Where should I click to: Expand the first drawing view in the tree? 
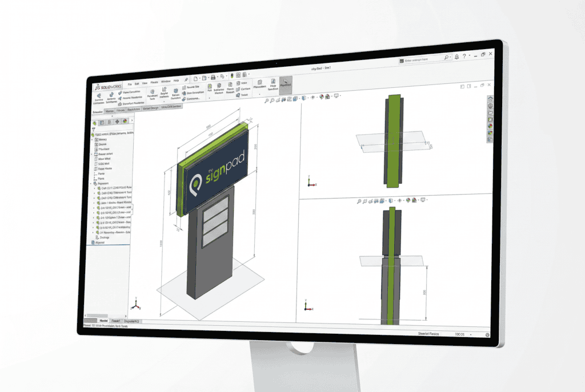pyautogui.click(x=93, y=155)
